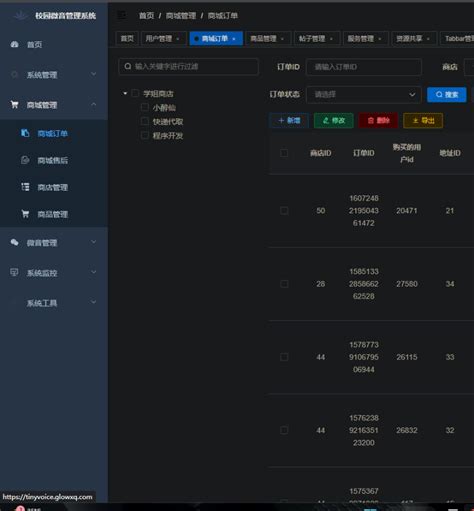The height and width of the screenshot is (511, 474).
Task: Close the 商城订单 tab
Action: pyautogui.click(x=234, y=39)
